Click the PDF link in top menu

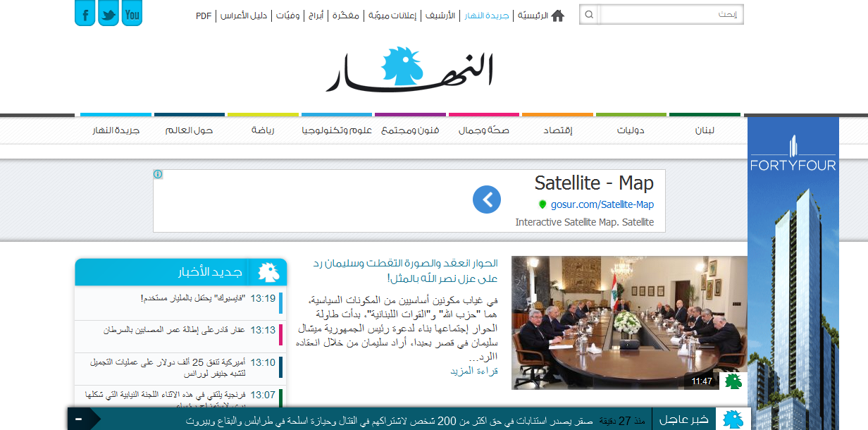[204, 16]
